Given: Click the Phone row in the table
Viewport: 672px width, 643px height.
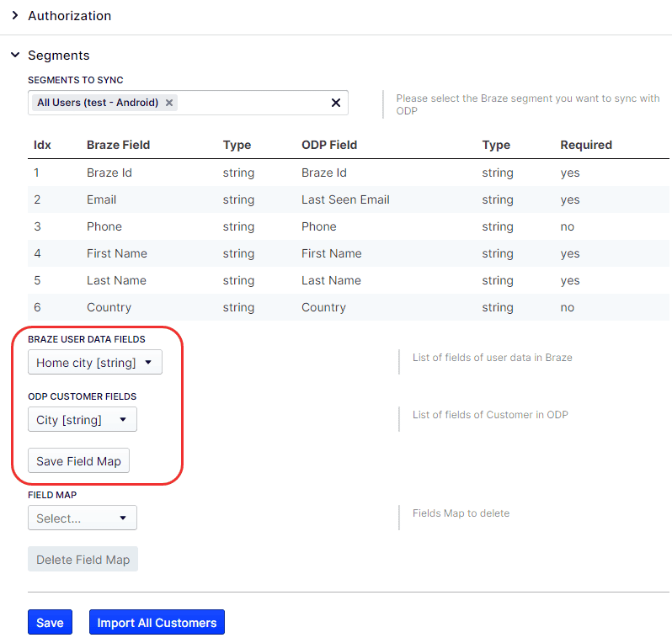Looking at the screenshot, I should pyautogui.click(x=104, y=226).
